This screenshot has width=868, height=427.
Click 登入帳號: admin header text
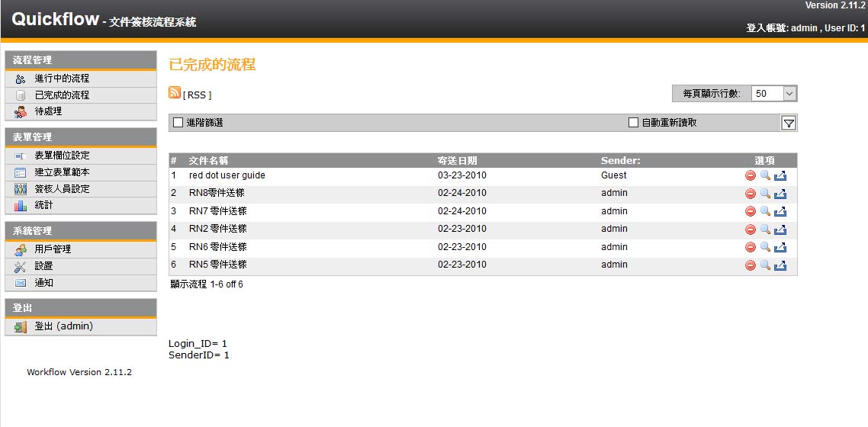pyautogui.click(x=782, y=27)
